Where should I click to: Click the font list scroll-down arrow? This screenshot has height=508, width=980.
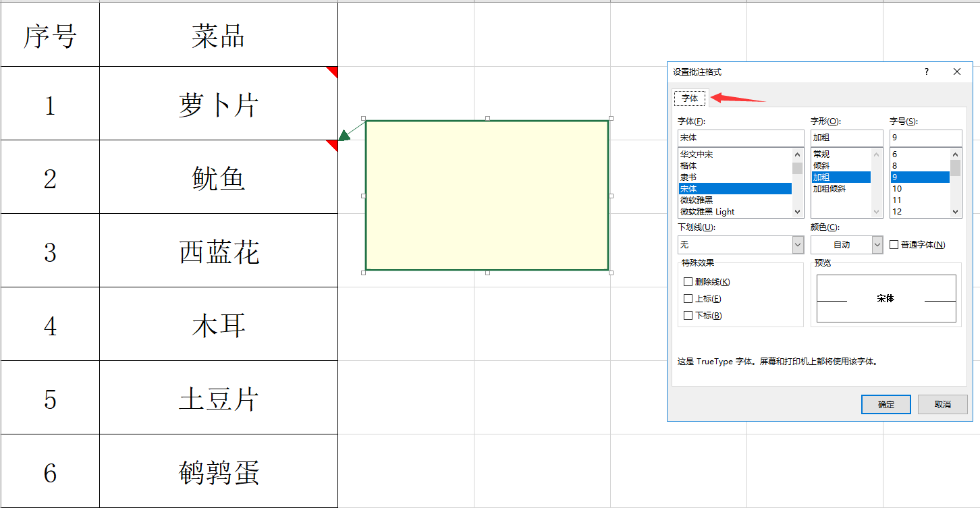pos(798,211)
